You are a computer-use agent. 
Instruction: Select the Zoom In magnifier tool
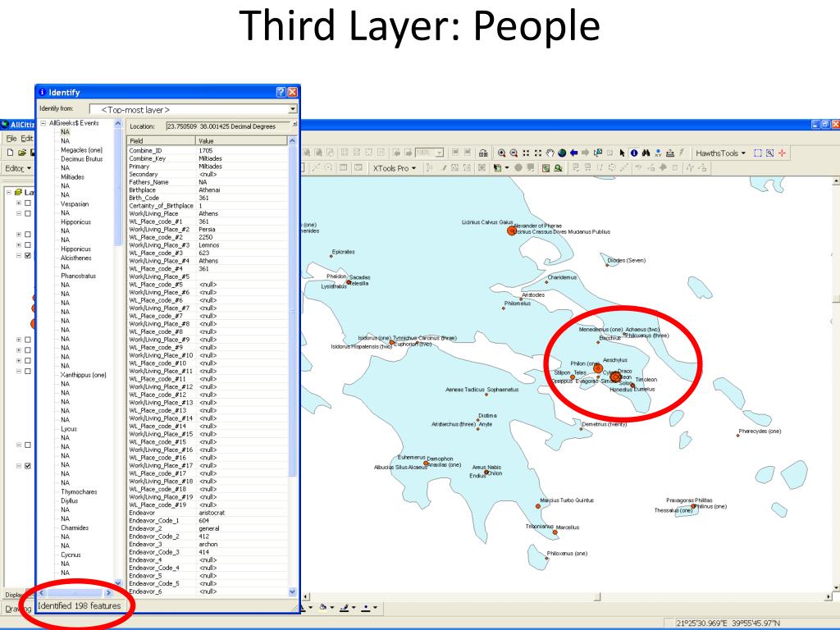point(501,153)
